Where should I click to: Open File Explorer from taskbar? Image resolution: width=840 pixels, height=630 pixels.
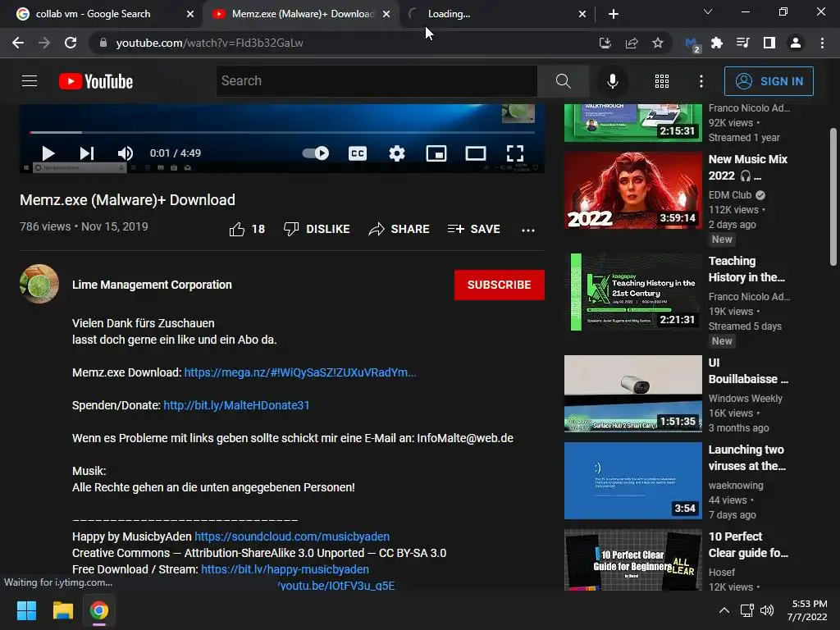coord(62,610)
